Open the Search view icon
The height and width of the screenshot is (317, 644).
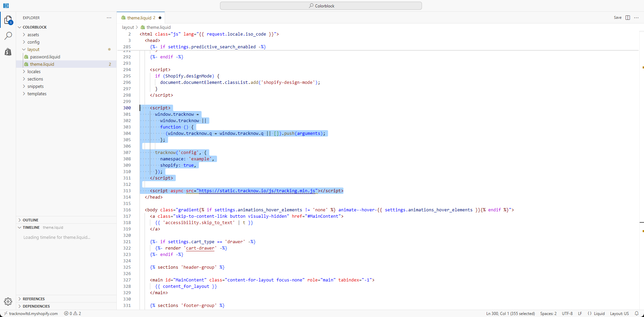pos(8,36)
